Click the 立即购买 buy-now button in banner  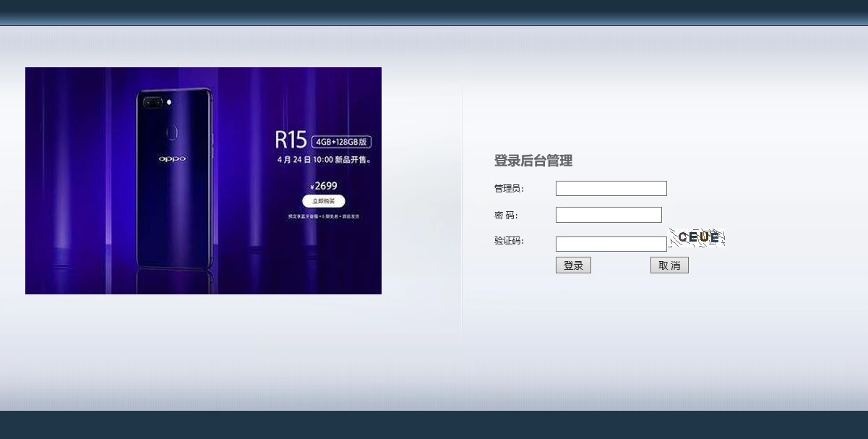323,201
